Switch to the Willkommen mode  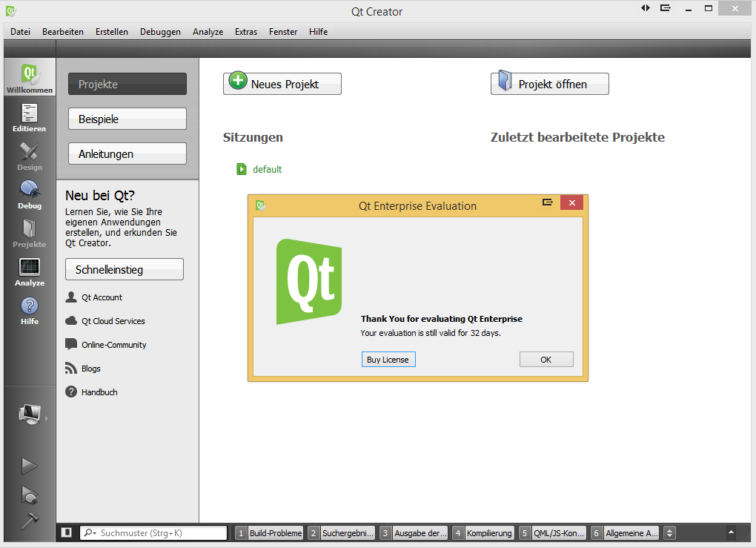[30, 77]
